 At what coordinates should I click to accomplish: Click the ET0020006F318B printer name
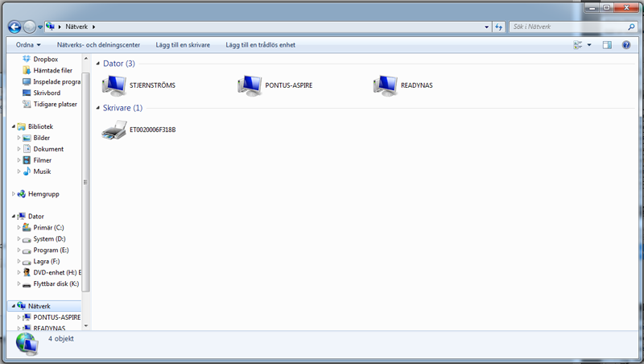(152, 130)
